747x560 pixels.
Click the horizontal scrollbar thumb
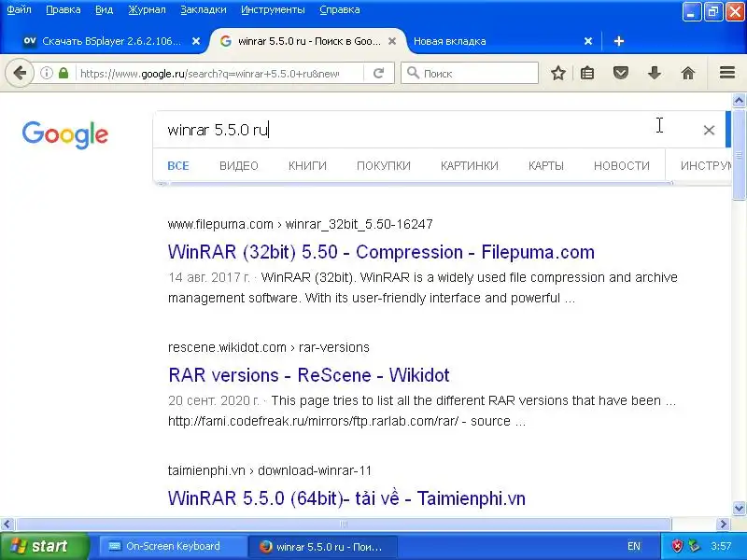(x=344, y=525)
